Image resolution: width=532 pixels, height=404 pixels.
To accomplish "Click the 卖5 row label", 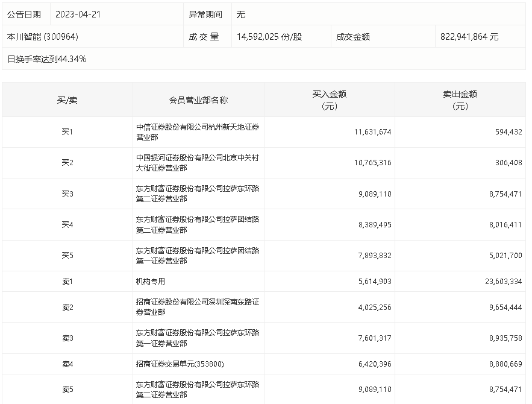I will click(x=67, y=390).
